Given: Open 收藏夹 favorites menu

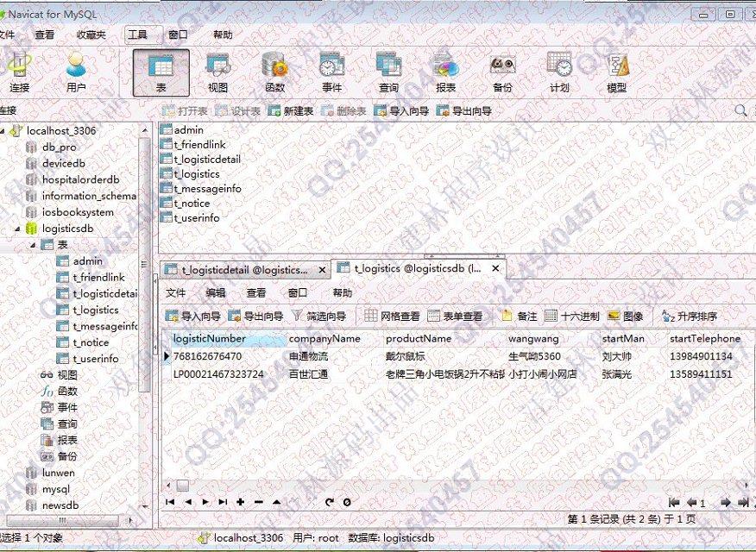Looking at the screenshot, I should click(x=91, y=34).
